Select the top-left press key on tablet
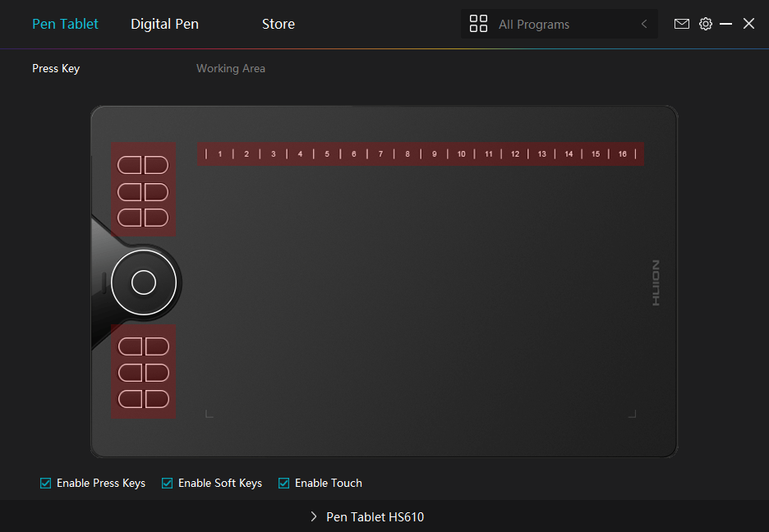Image resolution: width=769 pixels, height=532 pixels. pyautogui.click(x=130, y=165)
